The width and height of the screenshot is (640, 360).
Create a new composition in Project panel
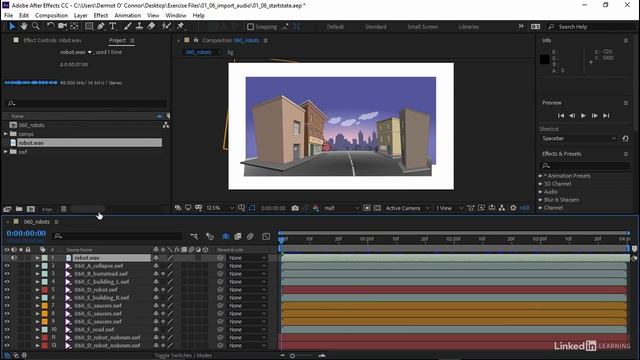click(31, 209)
